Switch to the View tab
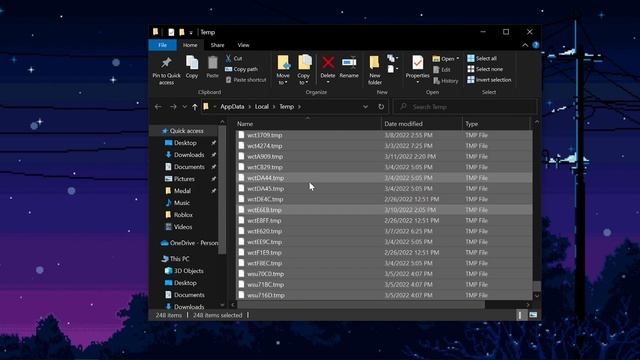 [243, 45]
